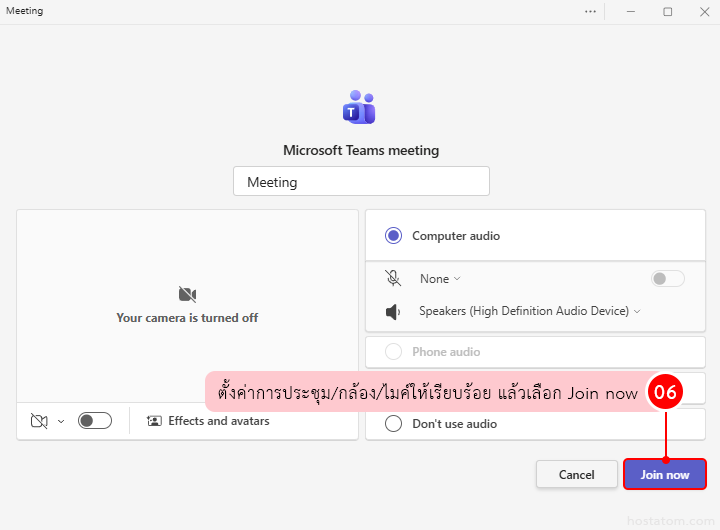Click the 'Your camera is turned off' text

(x=187, y=318)
